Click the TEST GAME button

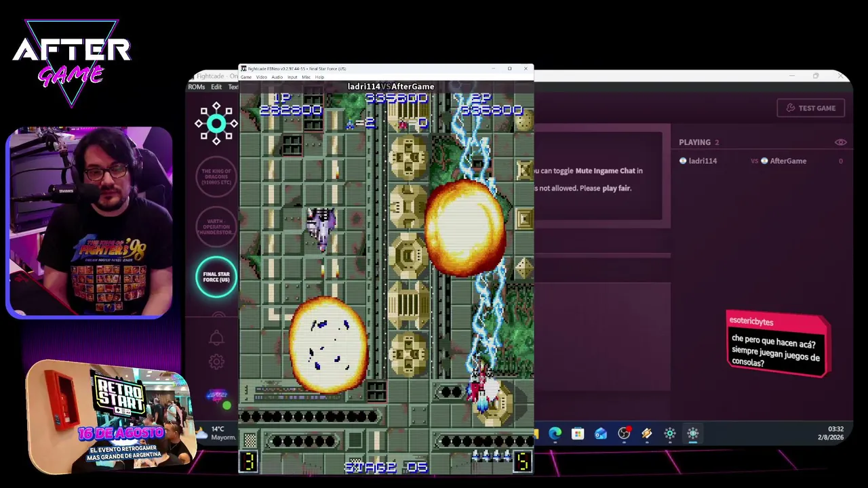point(810,108)
